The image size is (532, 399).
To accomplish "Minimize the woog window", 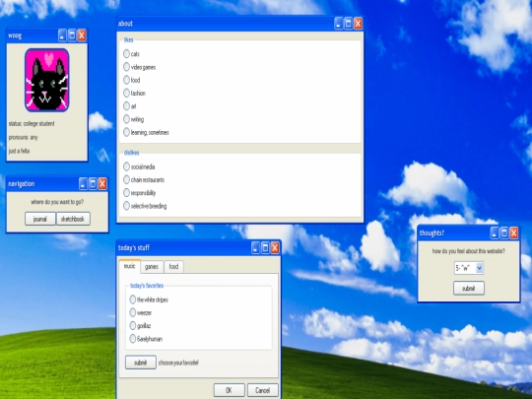I will tap(62, 35).
